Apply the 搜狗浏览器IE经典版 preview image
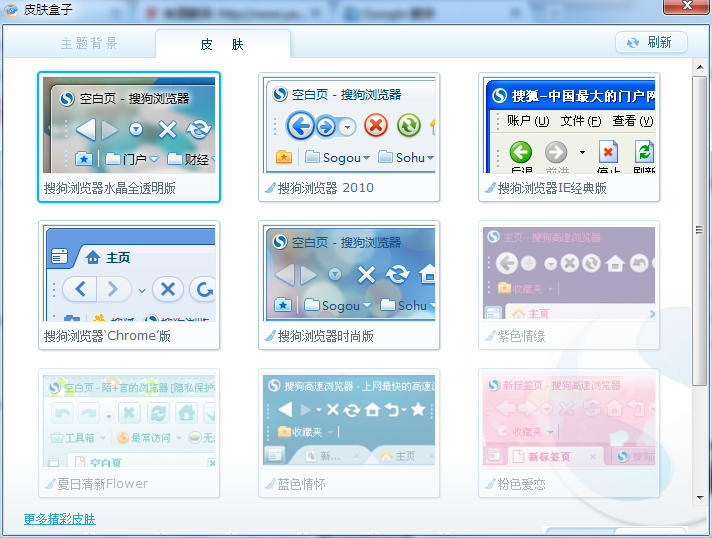 coord(569,125)
